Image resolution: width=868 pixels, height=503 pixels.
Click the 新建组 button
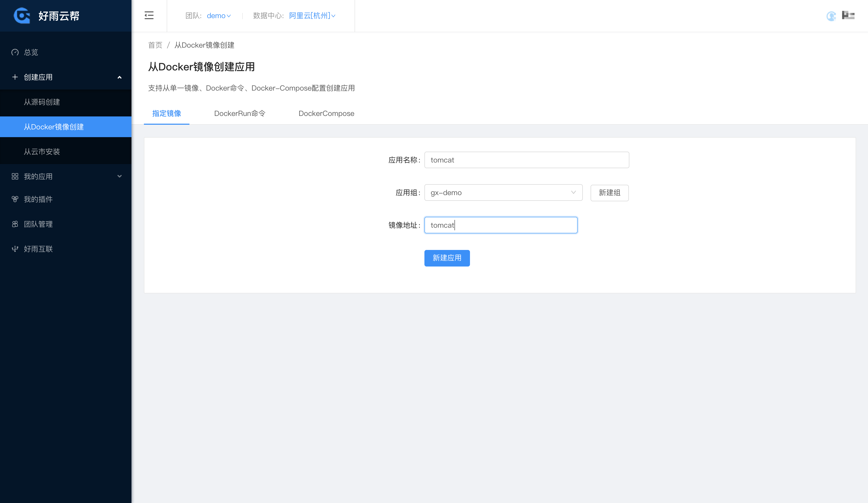point(609,193)
